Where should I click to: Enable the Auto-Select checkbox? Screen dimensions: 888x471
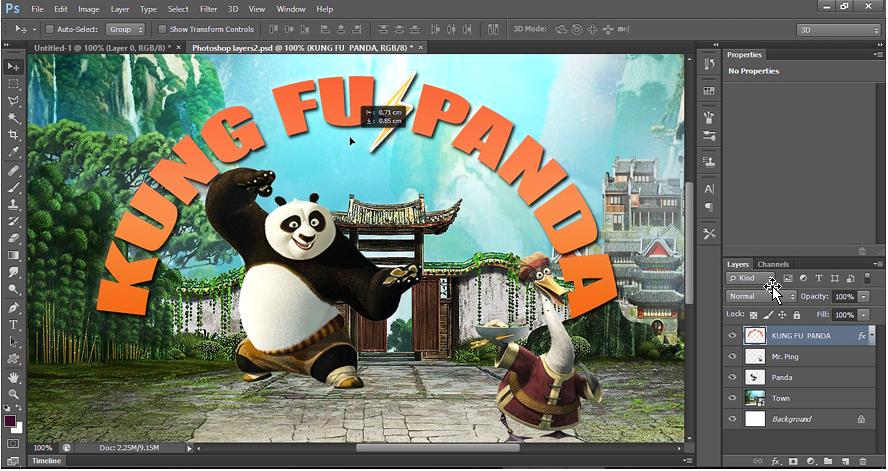click(x=49, y=29)
